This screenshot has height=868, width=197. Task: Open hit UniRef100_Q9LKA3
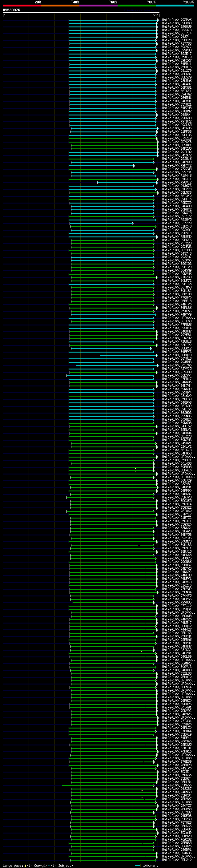(177, 23)
